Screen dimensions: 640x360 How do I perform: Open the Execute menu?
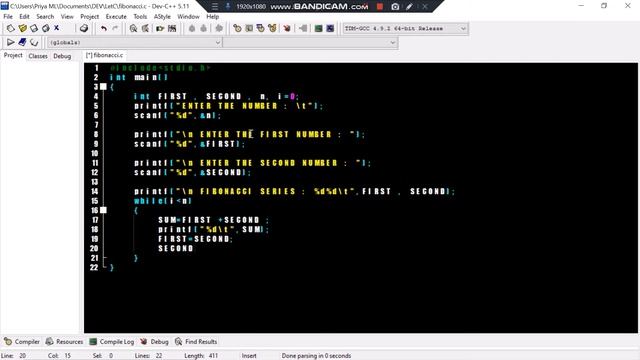pos(116,16)
